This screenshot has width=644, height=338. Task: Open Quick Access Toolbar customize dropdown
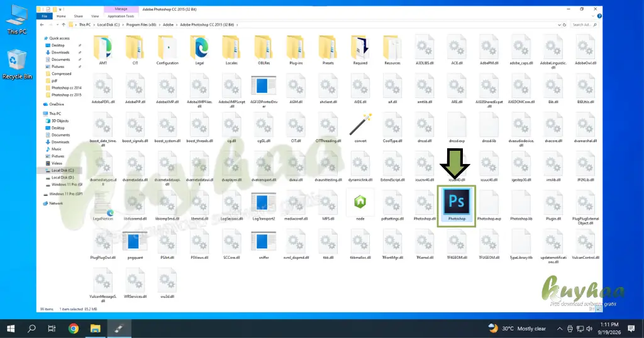click(x=60, y=9)
